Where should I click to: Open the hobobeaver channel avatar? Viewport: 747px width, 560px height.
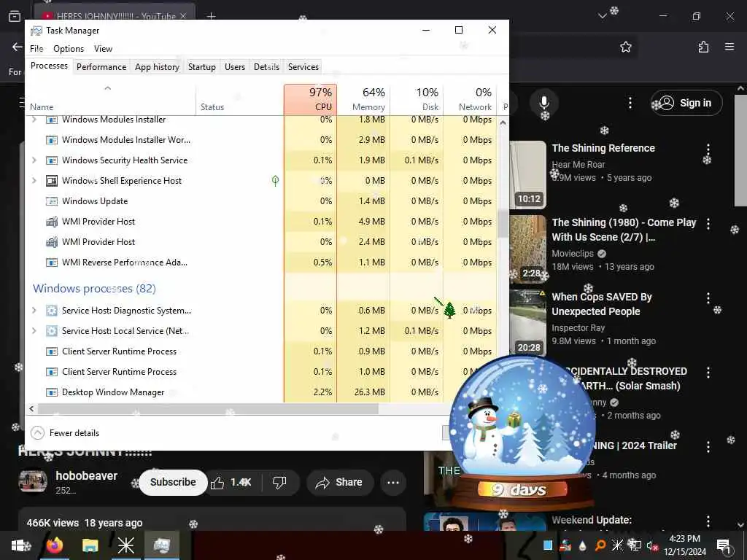pos(33,481)
